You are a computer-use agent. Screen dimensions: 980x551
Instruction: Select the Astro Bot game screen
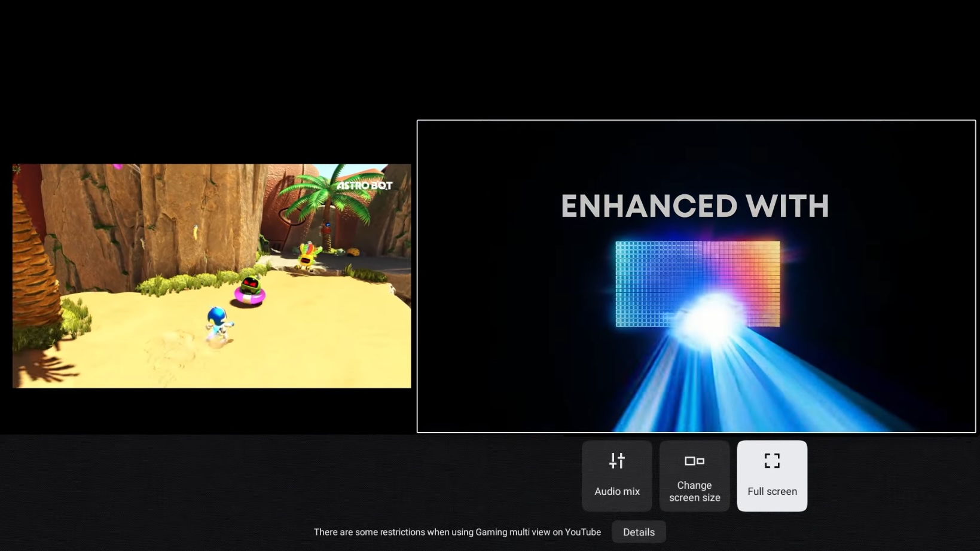(212, 276)
